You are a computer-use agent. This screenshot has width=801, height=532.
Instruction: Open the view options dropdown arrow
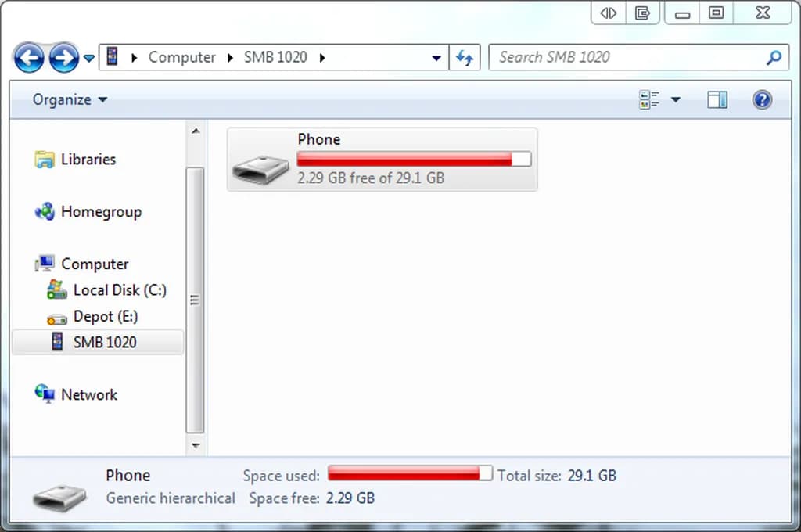(x=675, y=99)
